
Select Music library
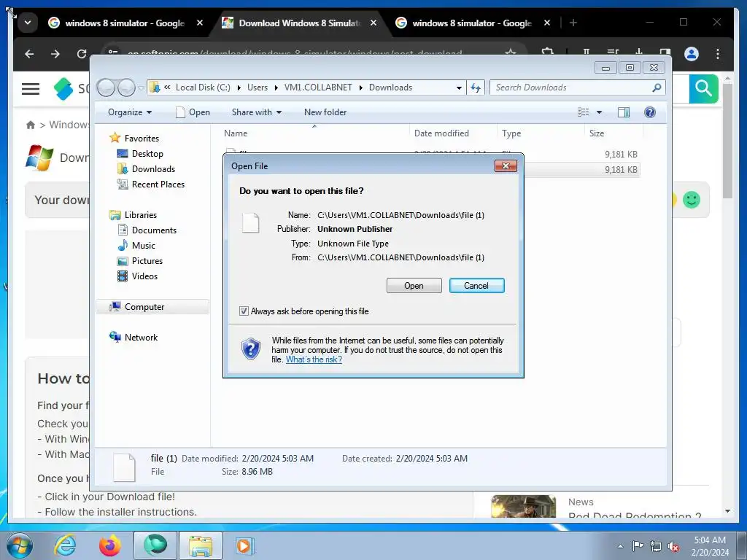144,246
